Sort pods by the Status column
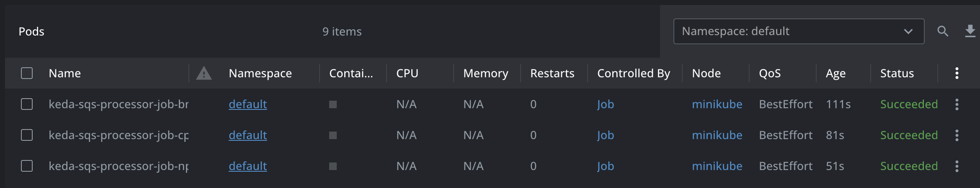This screenshot has width=980, height=188. 897,74
